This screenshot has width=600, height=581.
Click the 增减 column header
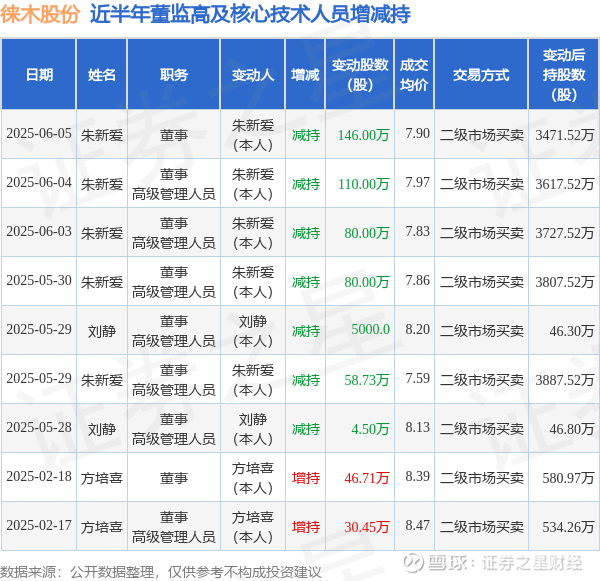click(305, 74)
